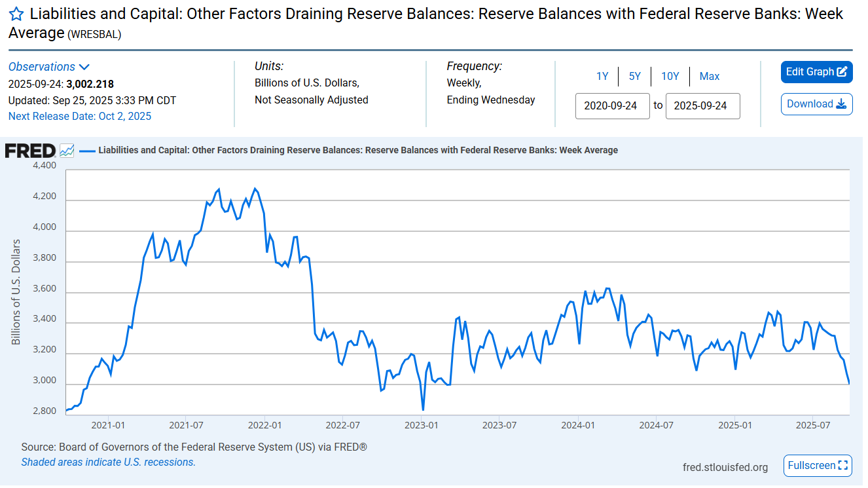Click the small chart icon next to FRED
The image size is (868, 488).
tap(67, 151)
